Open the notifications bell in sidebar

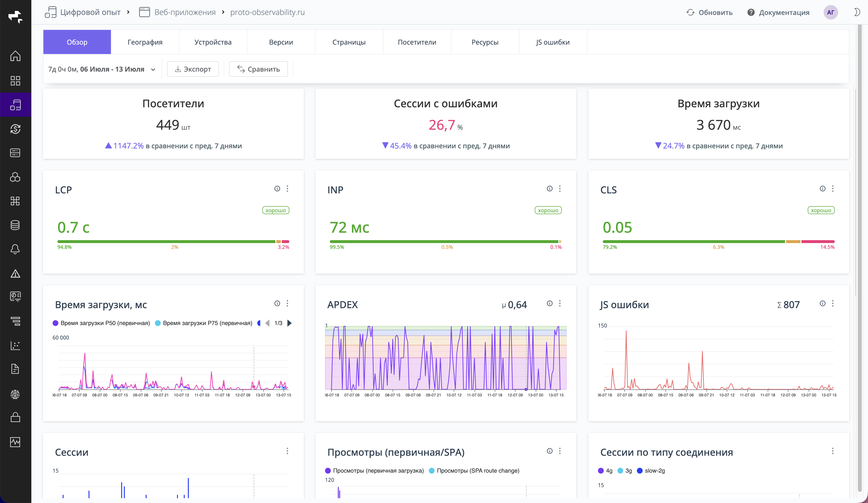(15, 249)
